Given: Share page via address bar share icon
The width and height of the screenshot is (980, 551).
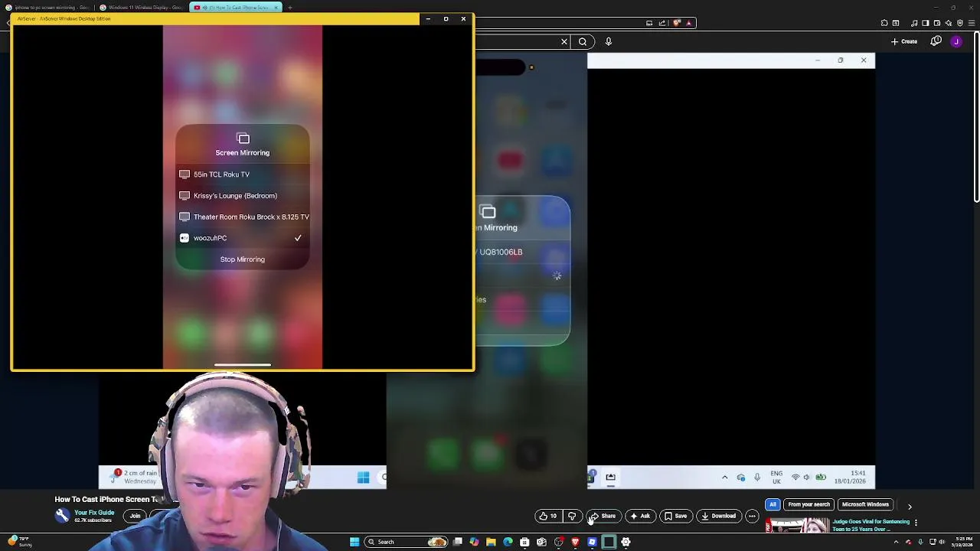Looking at the screenshot, I should (662, 23).
